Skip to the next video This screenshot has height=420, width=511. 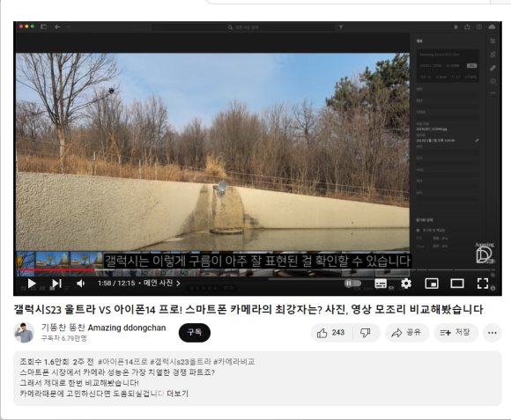click(x=56, y=284)
